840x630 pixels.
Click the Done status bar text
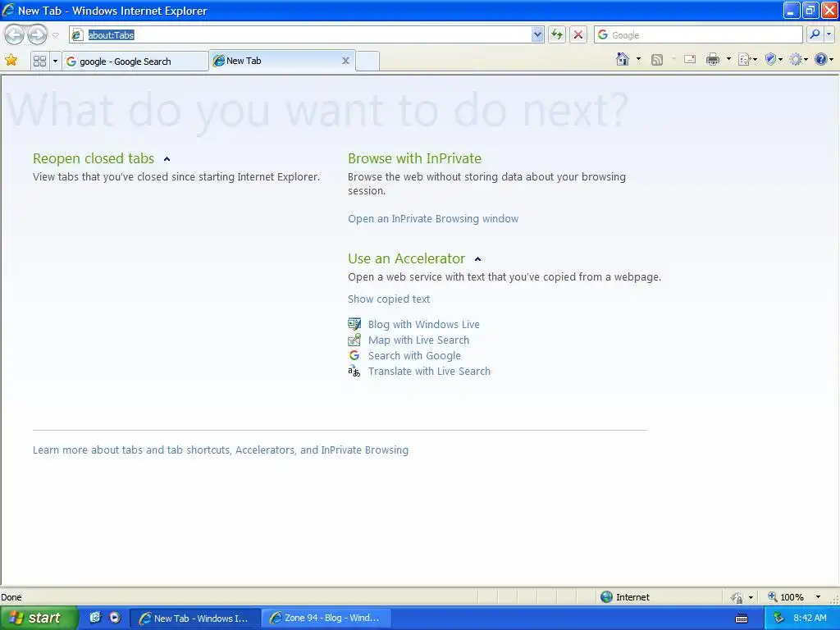pos(11,597)
